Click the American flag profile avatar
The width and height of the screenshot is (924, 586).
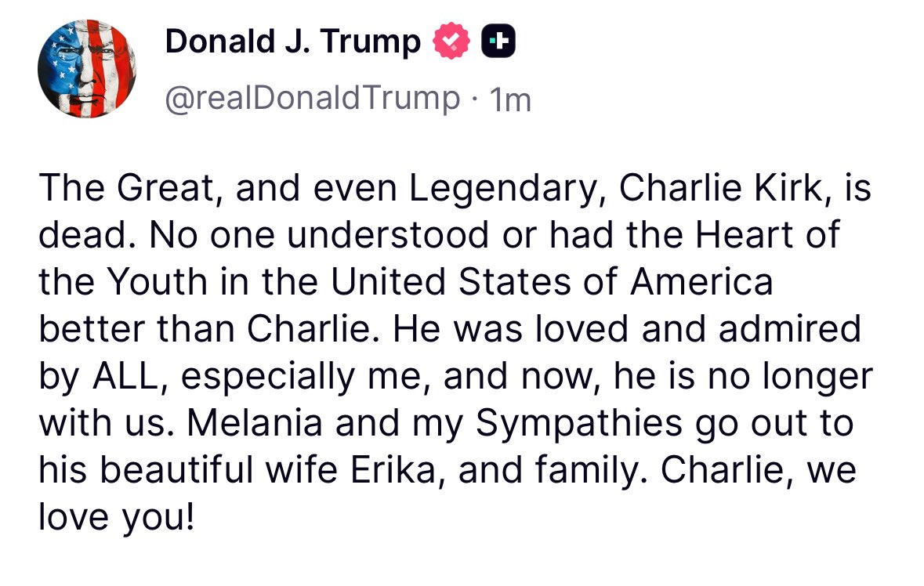(87, 69)
